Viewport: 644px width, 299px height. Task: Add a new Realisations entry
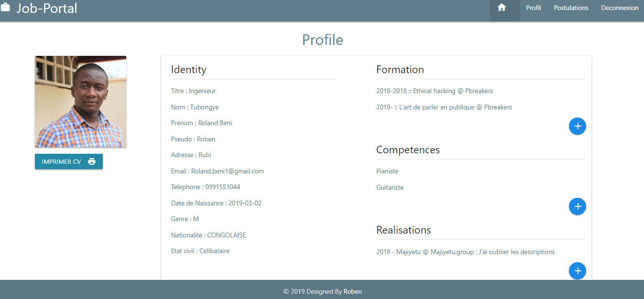click(x=577, y=271)
